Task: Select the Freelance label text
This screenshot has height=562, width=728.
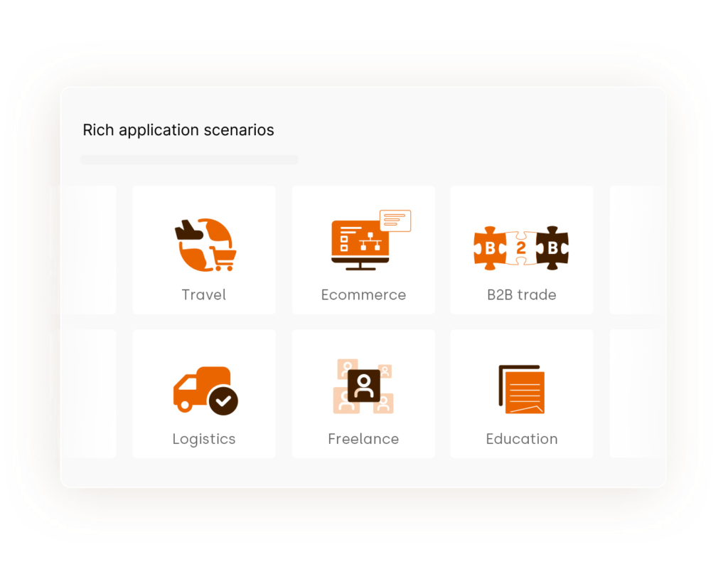Action: 363,439
